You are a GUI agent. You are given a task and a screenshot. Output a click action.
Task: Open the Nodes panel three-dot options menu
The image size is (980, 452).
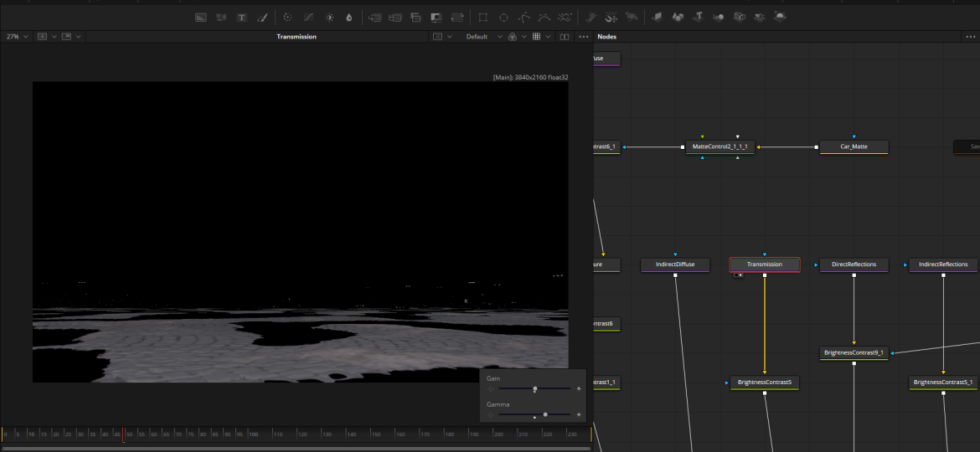(969, 37)
